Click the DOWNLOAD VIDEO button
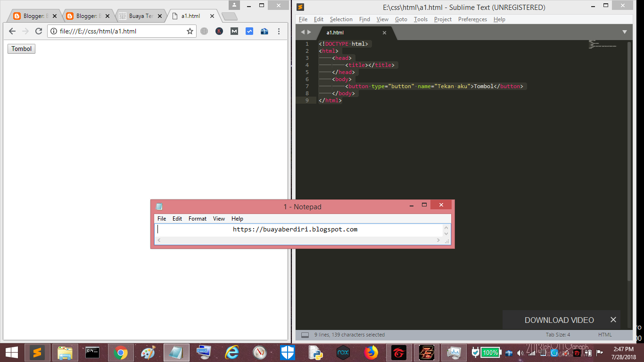The width and height of the screenshot is (644, 362). pyautogui.click(x=559, y=320)
